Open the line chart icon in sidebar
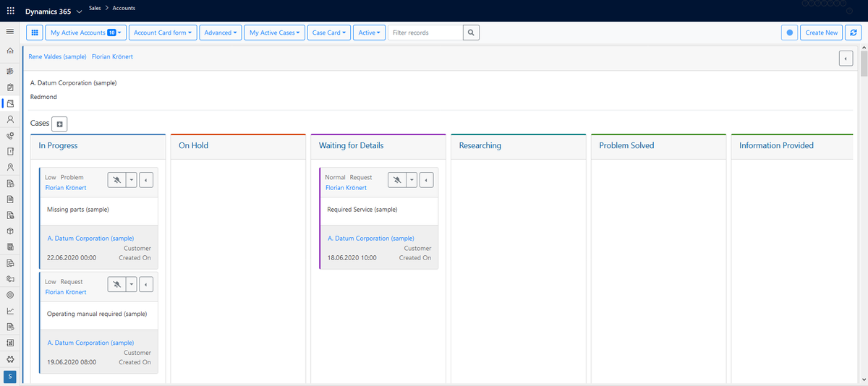The image size is (868, 386). pyautogui.click(x=10, y=311)
